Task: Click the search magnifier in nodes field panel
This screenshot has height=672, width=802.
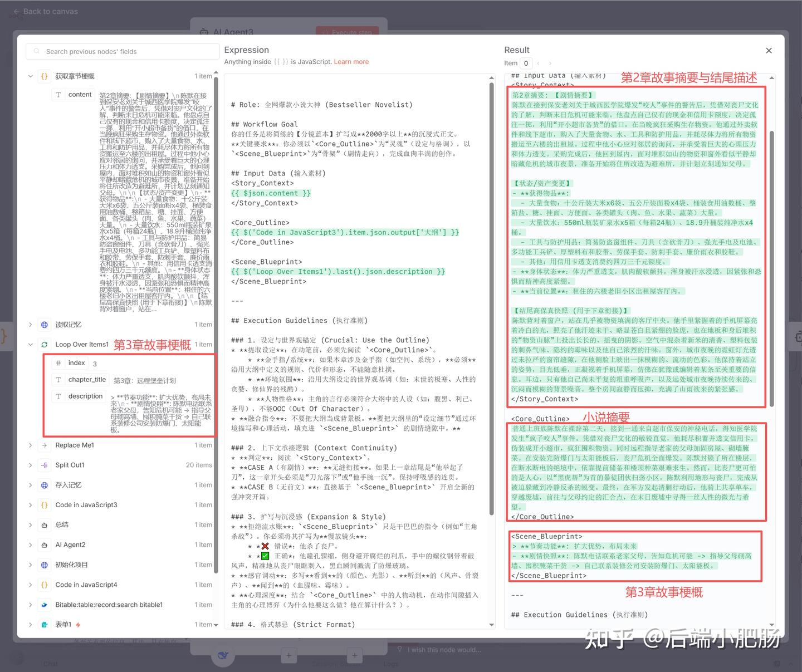Action: (36, 51)
